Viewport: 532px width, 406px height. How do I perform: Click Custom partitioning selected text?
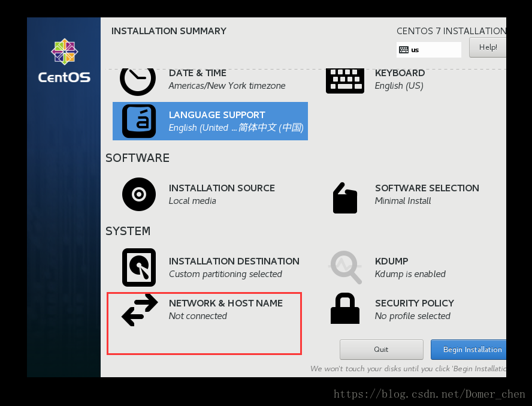(x=226, y=274)
